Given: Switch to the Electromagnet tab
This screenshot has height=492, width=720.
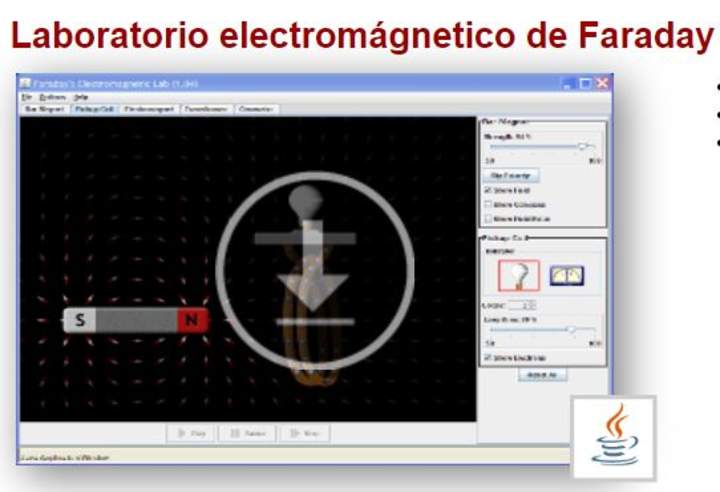Looking at the screenshot, I should coord(148,109).
